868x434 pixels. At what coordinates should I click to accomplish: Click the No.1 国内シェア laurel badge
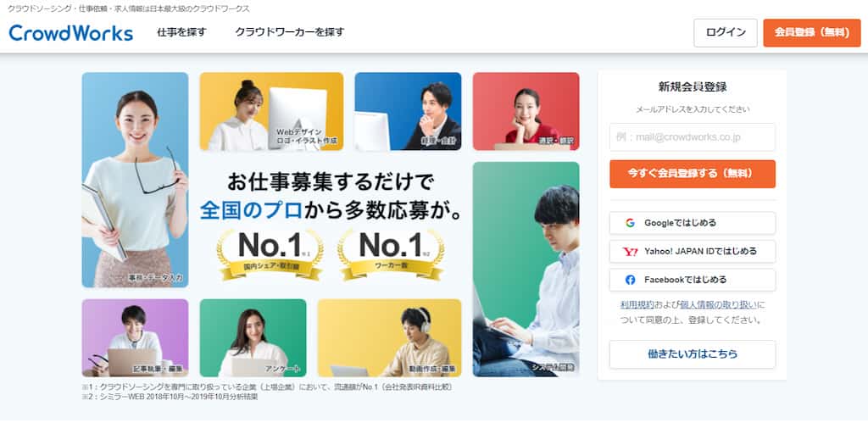pyautogui.click(x=270, y=254)
